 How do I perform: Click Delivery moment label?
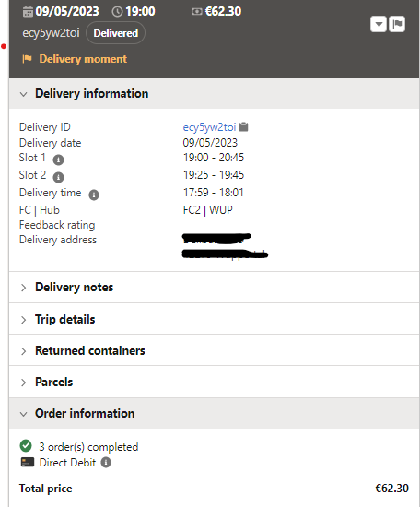(83, 59)
